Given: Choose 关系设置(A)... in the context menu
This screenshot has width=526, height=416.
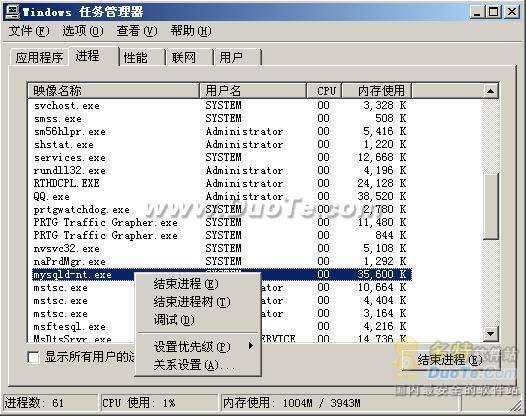Looking at the screenshot, I should coord(197,365).
